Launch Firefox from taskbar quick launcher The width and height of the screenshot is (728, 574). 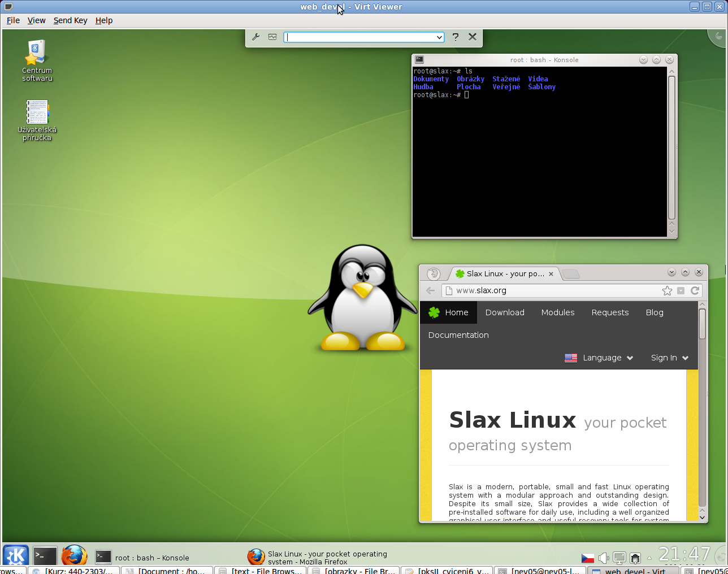[x=74, y=556]
